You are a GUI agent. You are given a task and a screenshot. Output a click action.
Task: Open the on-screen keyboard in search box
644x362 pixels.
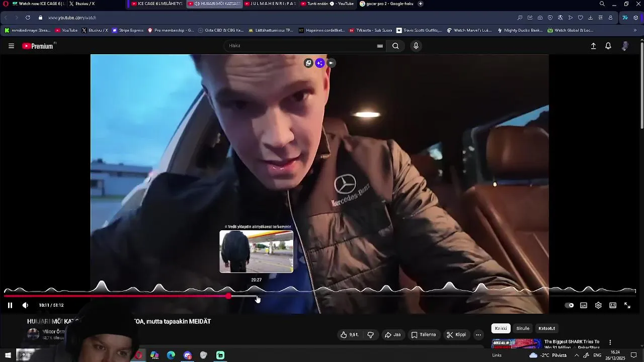click(380, 46)
